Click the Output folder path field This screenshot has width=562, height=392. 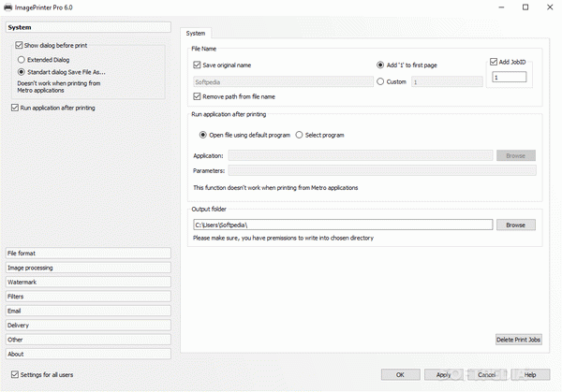(x=342, y=225)
